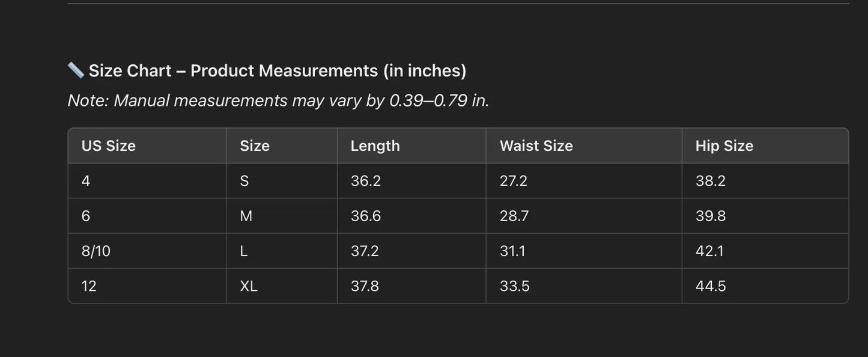The image size is (868, 357).
Task: Click the 38.2 hip size cell
Action: [711, 181]
